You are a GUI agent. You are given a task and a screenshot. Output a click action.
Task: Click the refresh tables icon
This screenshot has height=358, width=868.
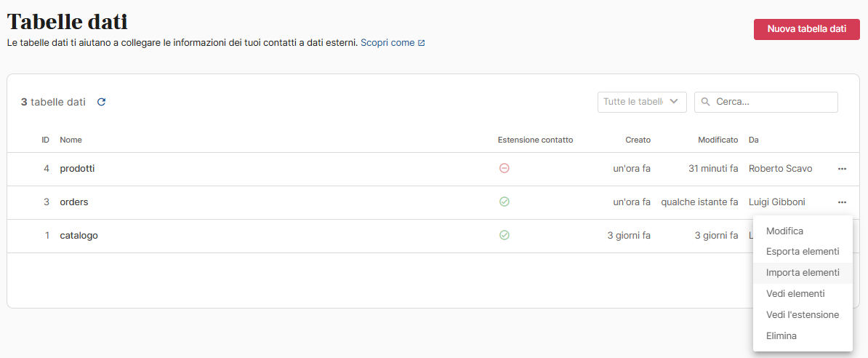click(101, 102)
